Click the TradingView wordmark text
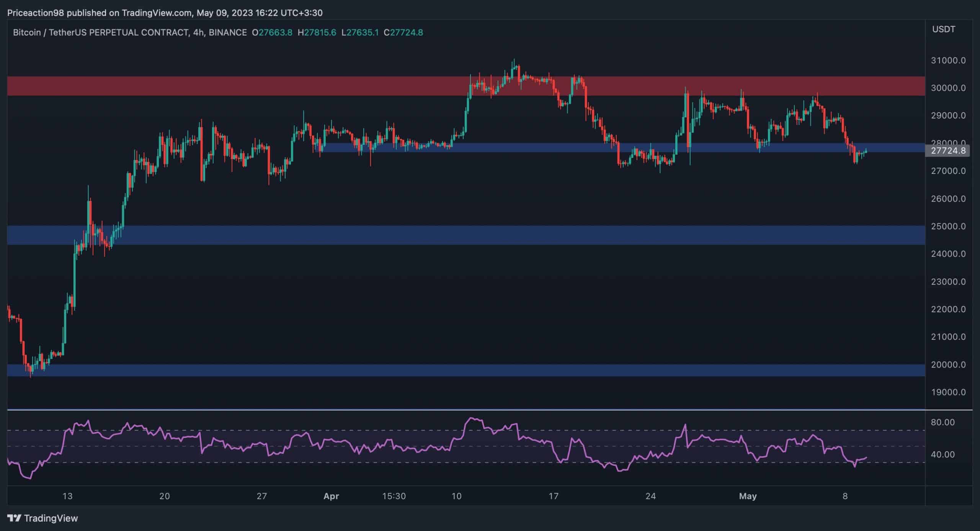Screen dimensions: 980x531 pyautogui.click(x=51, y=518)
